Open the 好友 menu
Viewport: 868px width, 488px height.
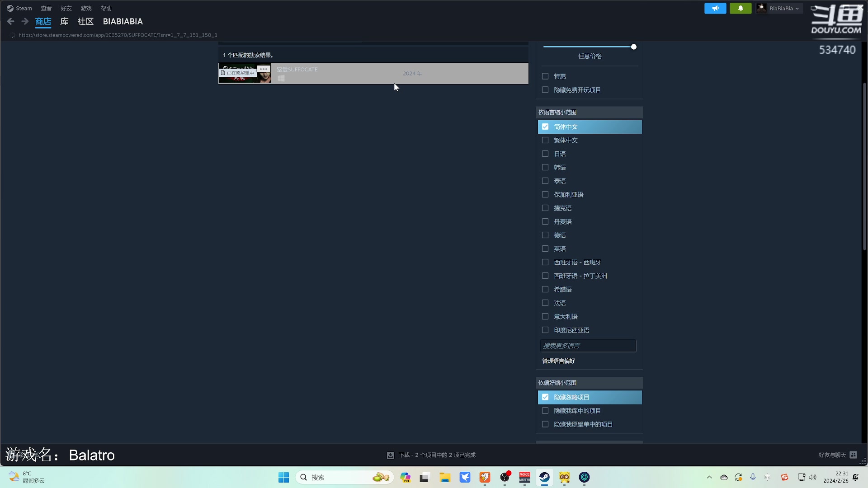[x=66, y=9]
